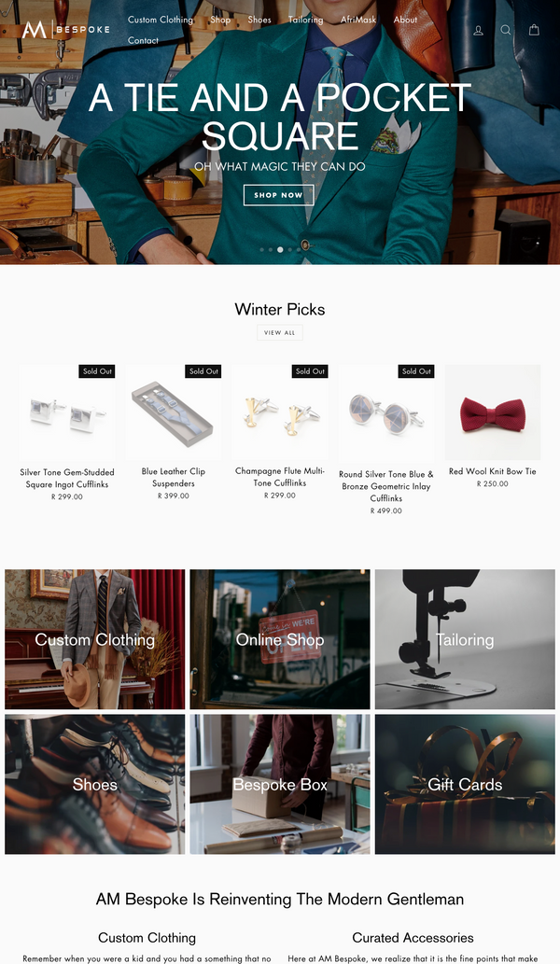Open the search magnifier icon
Image resolution: width=560 pixels, height=964 pixels.
(506, 30)
